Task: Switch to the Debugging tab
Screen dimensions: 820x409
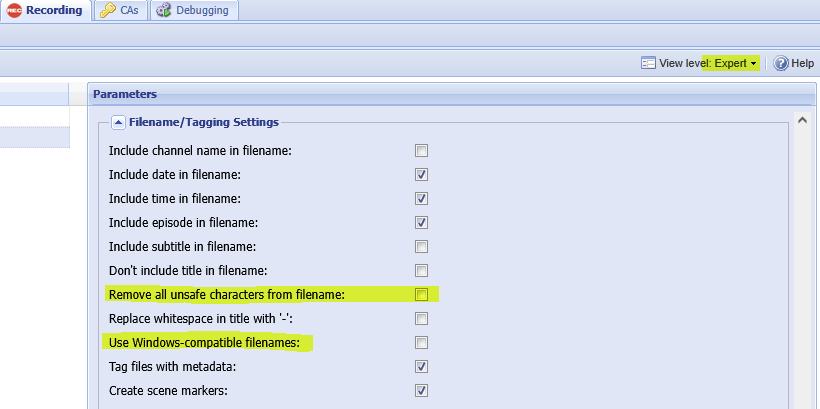Action: 193,10
